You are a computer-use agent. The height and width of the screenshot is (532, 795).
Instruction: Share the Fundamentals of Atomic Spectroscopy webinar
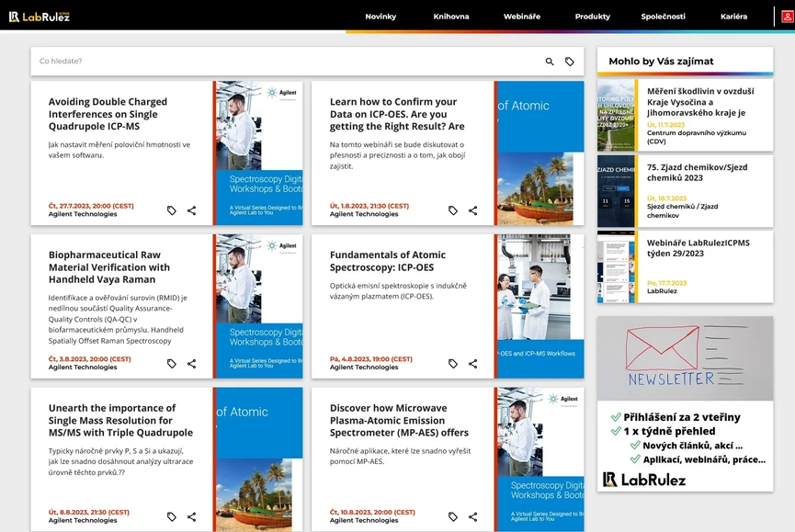(x=473, y=363)
